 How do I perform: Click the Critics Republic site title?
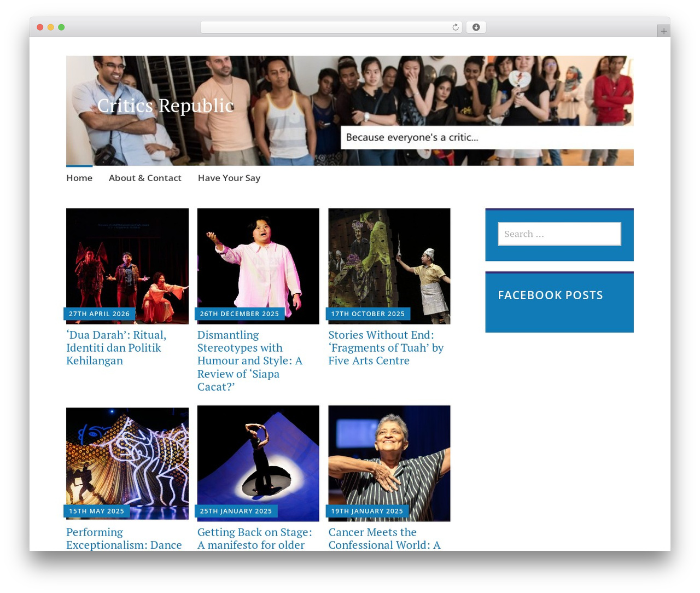coord(166,105)
